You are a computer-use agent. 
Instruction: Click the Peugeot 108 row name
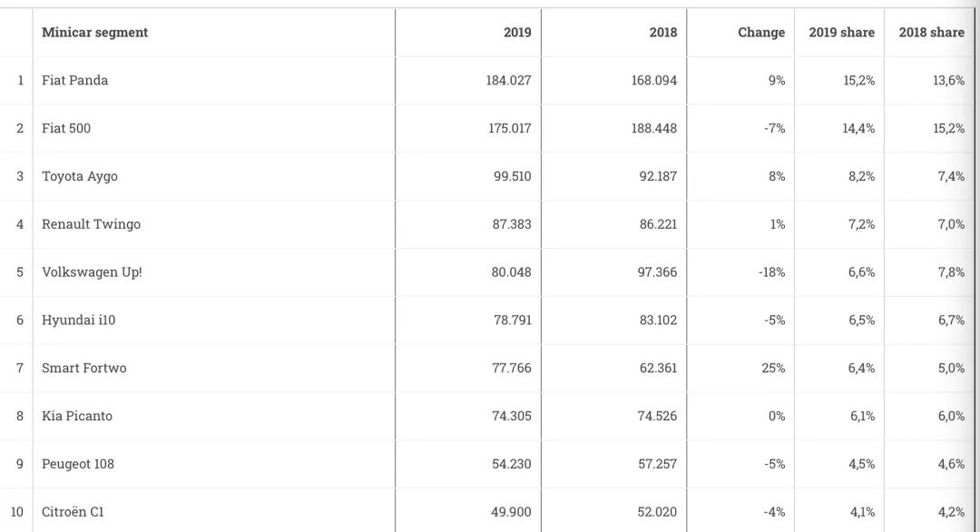click(78, 465)
